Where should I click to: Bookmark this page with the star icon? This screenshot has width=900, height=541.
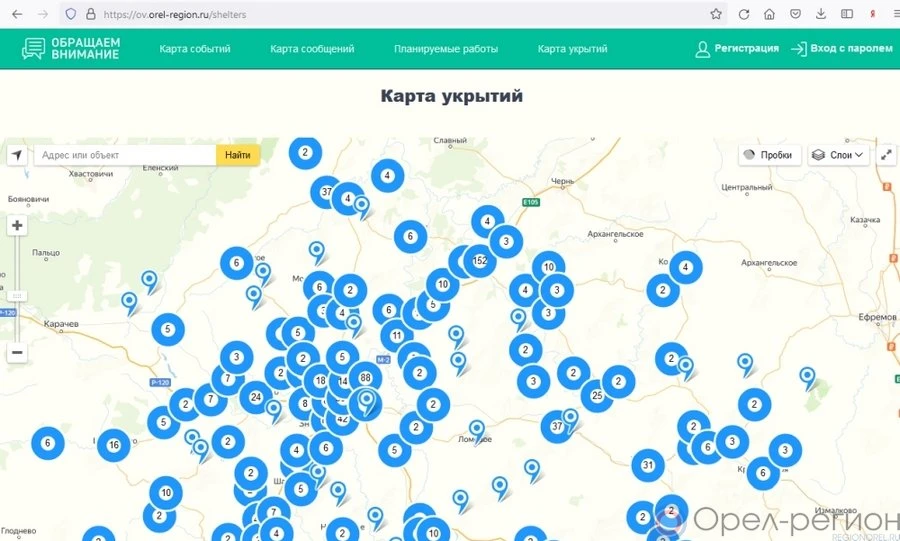point(716,14)
